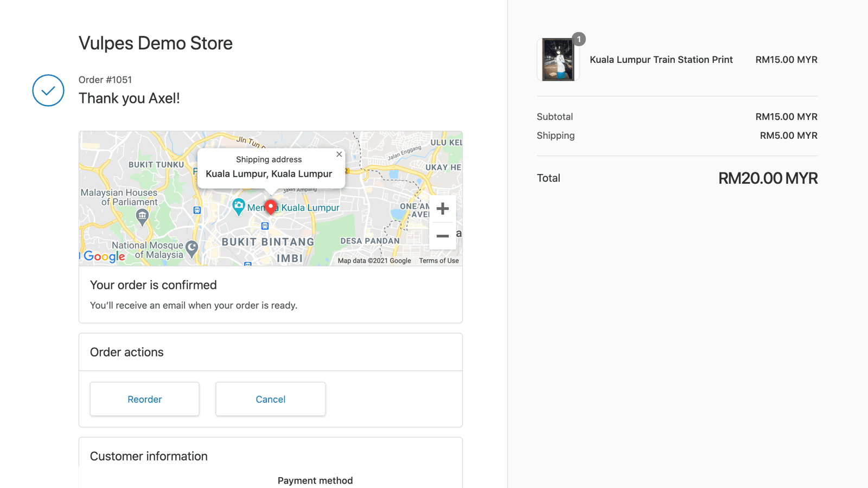Viewport: 868px width, 488px height.
Task: Click the zoom out icon on the map
Action: click(x=443, y=236)
